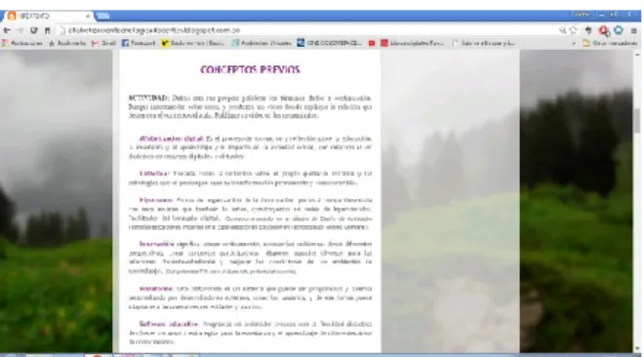Click the Hipertexto term in the list
The height and width of the screenshot is (357, 644).
156,200
